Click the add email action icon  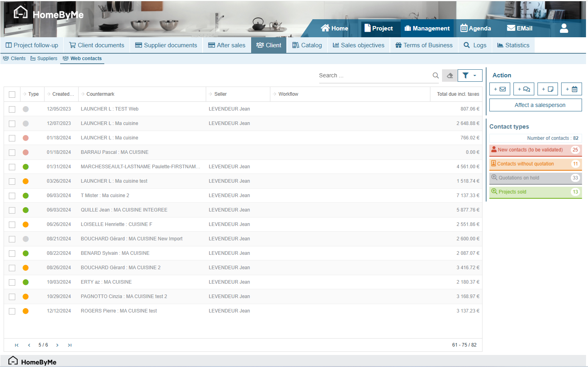pyautogui.click(x=499, y=89)
